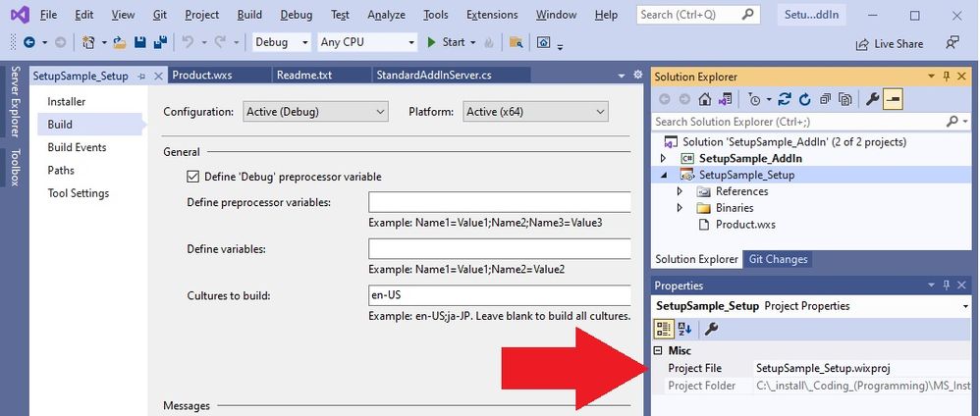Expand the SetupSample_AddIn project node

coord(664,159)
